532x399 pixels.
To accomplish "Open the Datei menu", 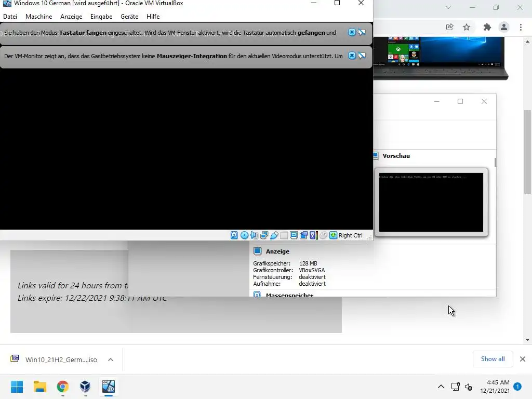I will (x=10, y=16).
